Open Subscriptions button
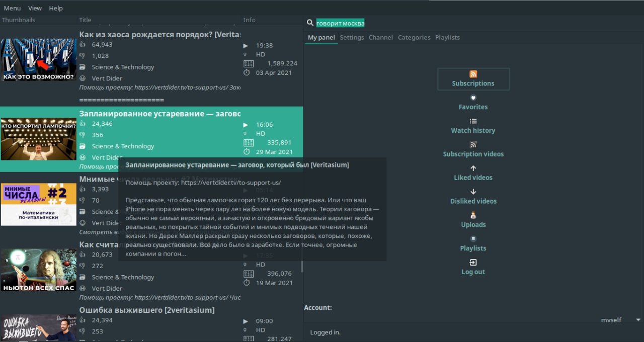Screen dimensions: 644x342 (473, 79)
